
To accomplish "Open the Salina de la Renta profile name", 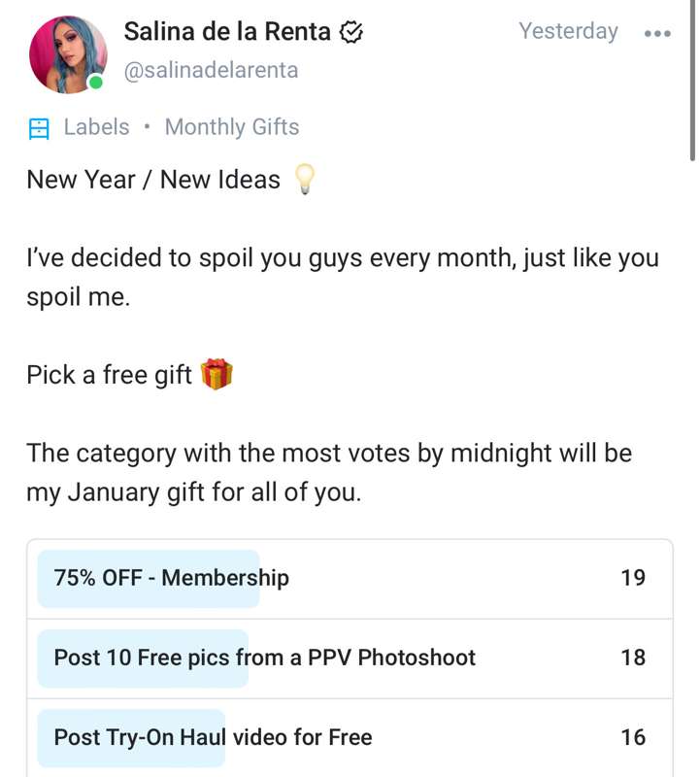I will coord(227,31).
